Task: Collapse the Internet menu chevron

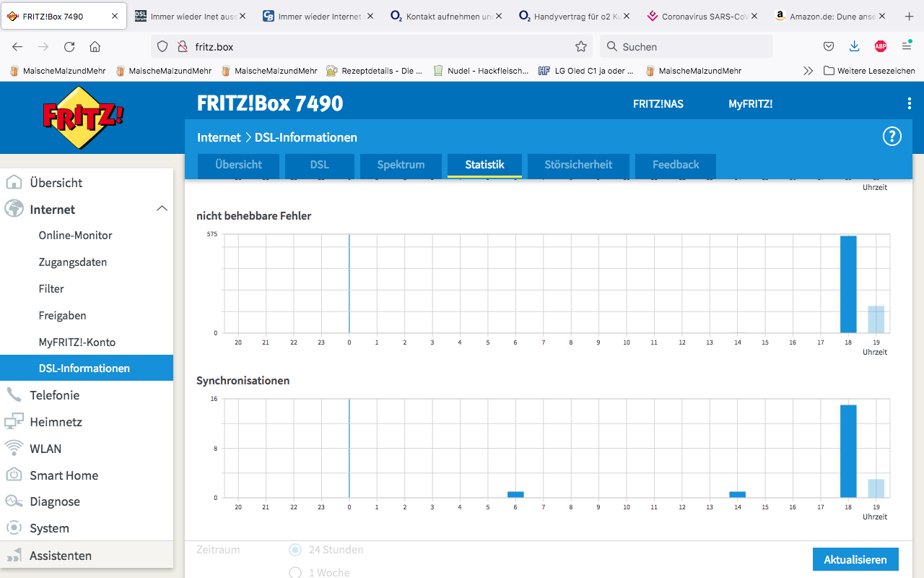Action: point(162,209)
